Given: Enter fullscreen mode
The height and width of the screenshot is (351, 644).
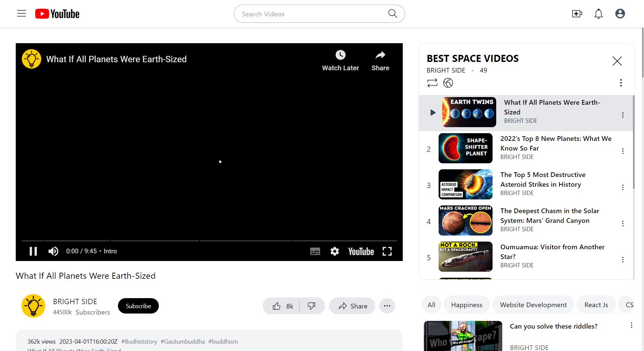Looking at the screenshot, I should [x=387, y=251].
